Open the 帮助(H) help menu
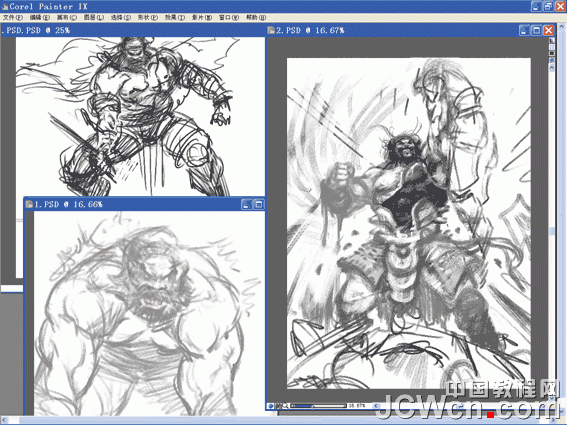567x425 pixels. tap(256, 17)
